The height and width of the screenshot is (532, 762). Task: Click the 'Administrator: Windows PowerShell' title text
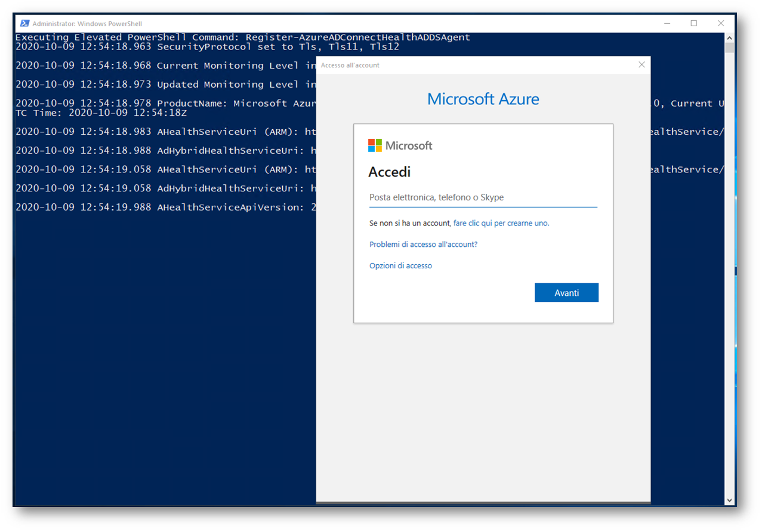coord(87,24)
